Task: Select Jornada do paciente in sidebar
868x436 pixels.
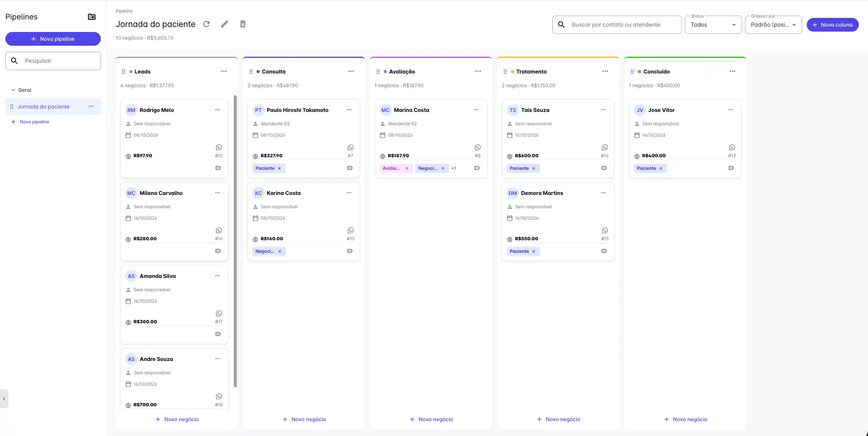Action: (43, 107)
